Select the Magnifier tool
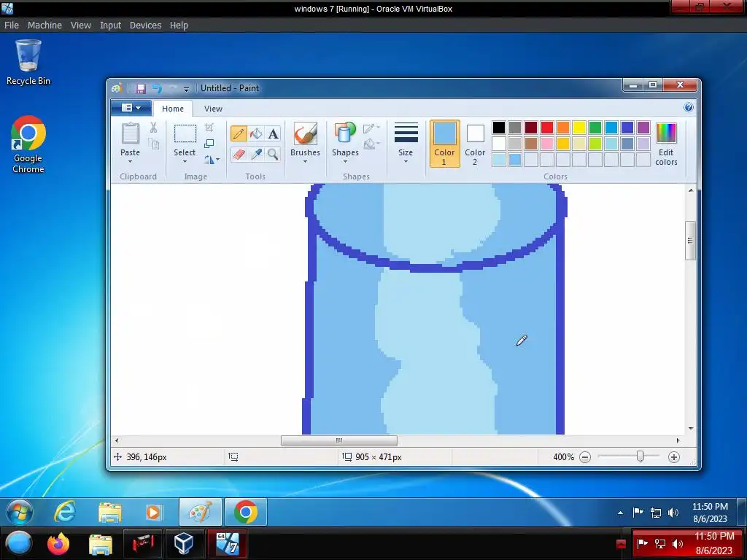This screenshot has width=747, height=560. 273,154
